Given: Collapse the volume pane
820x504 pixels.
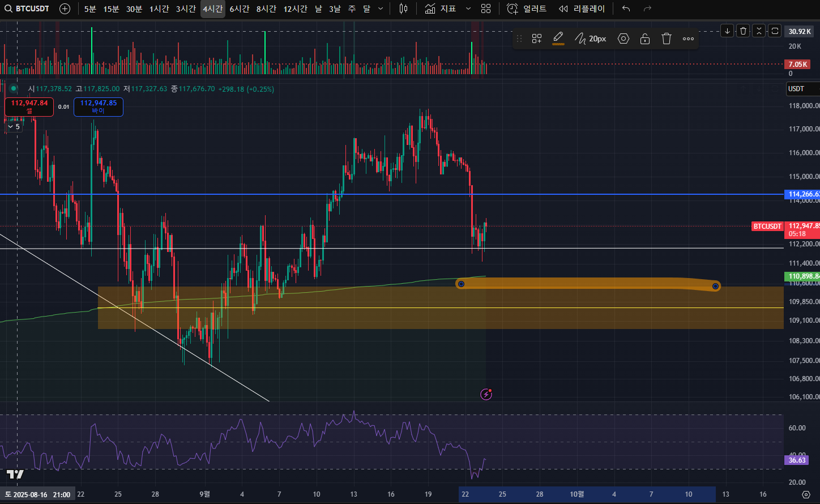Looking at the screenshot, I should (x=759, y=31).
